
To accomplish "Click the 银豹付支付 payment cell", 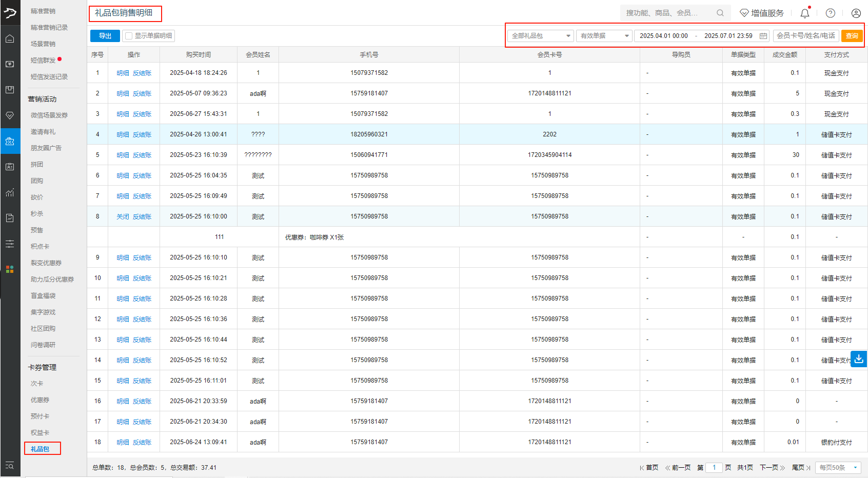I will click(x=837, y=443).
